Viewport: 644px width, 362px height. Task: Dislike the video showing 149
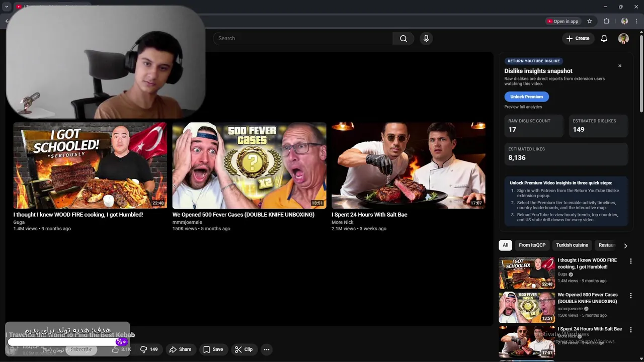point(149,349)
